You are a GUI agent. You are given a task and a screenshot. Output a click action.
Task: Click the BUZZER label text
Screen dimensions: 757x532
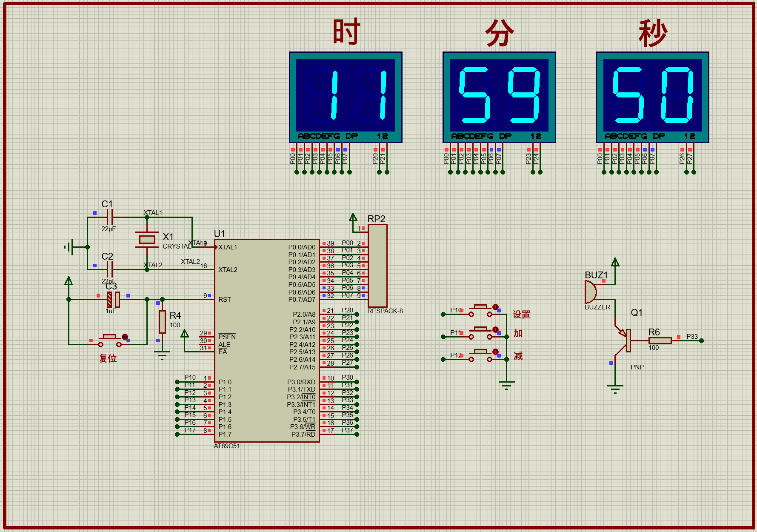coord(597,307)
